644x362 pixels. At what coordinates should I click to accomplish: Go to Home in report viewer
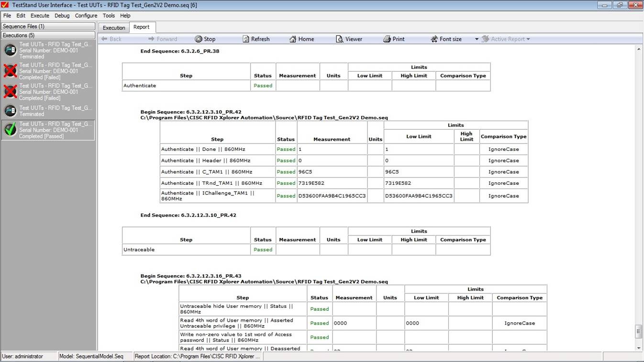[x=293, y=39]
